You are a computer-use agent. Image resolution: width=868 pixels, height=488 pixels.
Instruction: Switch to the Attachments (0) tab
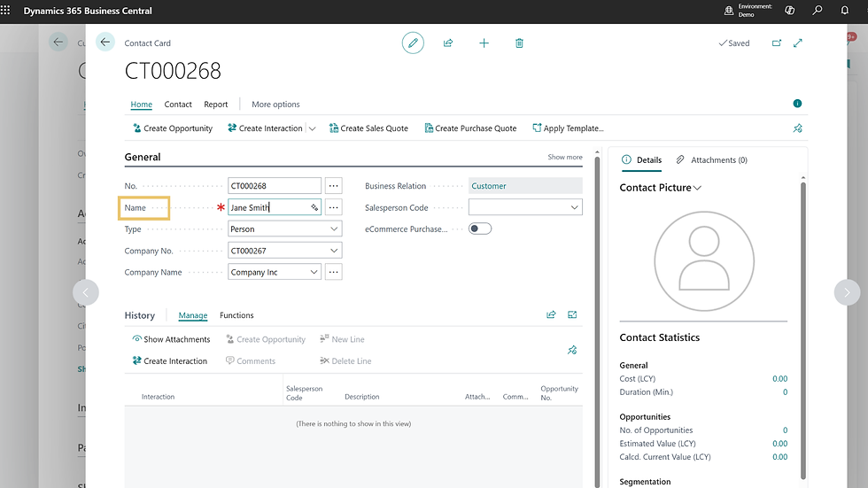point(711,160)
